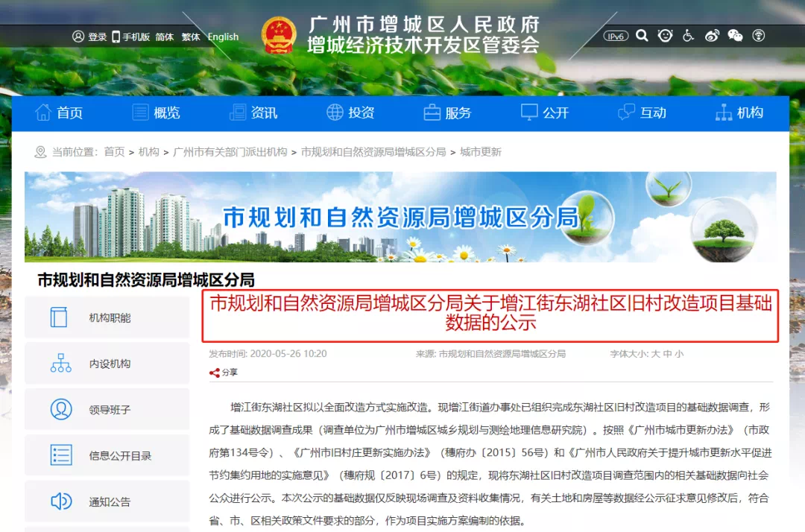Go to 机构 in the breadcrumb

click(149, 152)
